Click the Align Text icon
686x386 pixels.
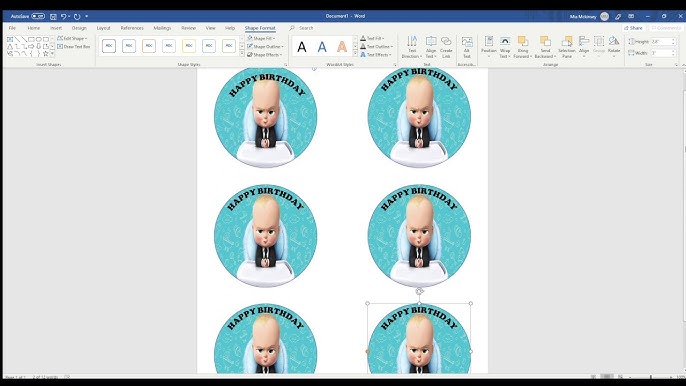coord(431,42)
